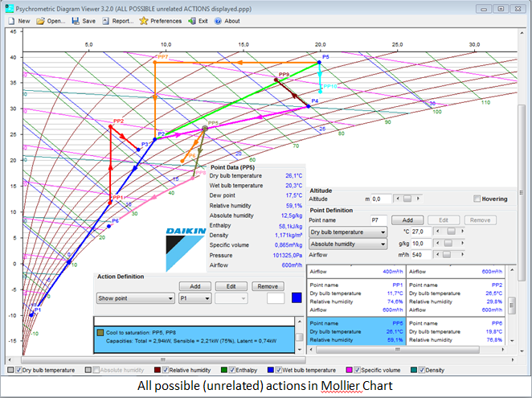Open the Report toolbar icon
The height and width of the screenshot is (398, 532).
click(106, 21)
